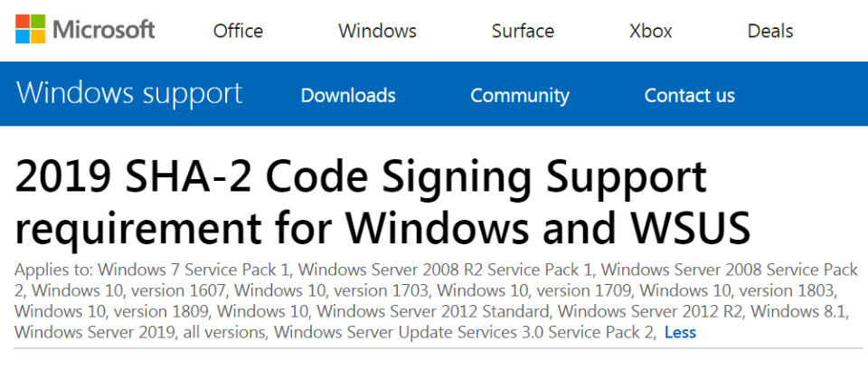Open the Office menu item
The width and height of the screenshot is (868, 380).
238,31
